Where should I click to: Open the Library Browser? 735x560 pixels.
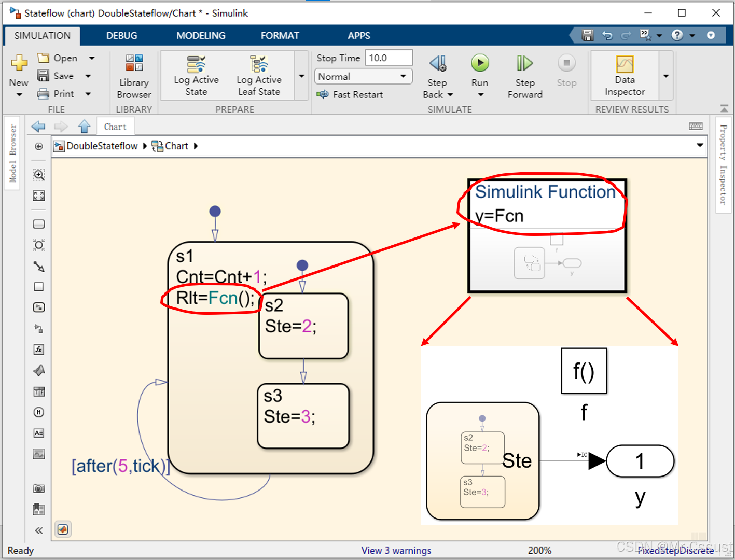[134, 76]
